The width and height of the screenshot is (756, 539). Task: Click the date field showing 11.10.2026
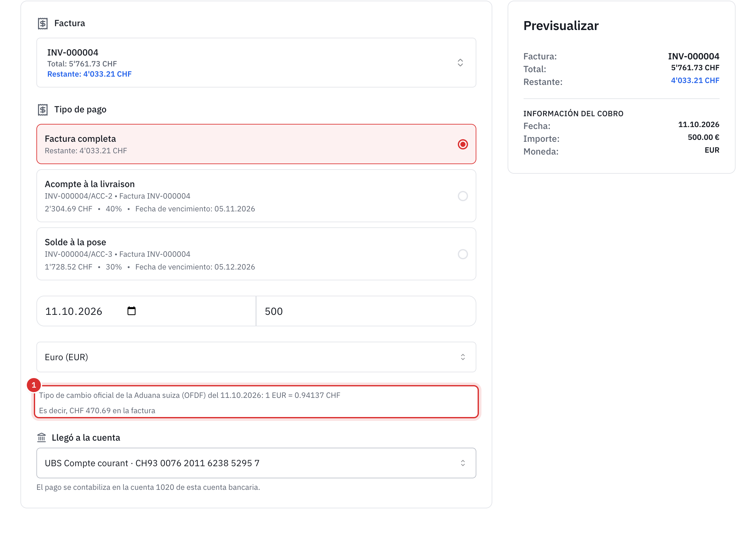point(146,311)
